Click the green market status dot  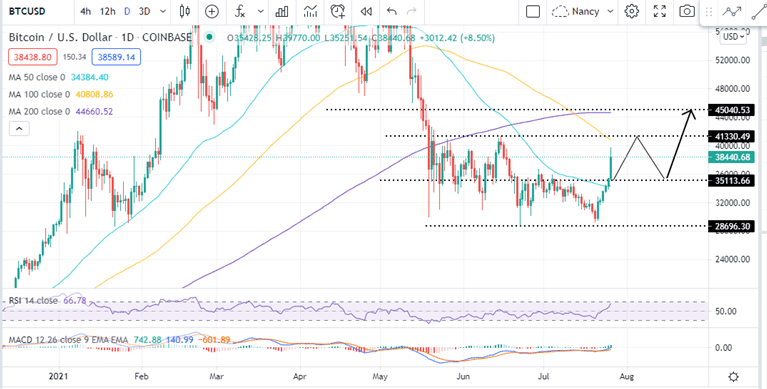(210, 37)
